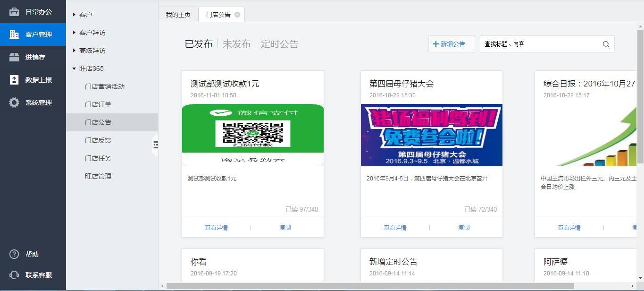Click the magnifier search icon

pyautogui.click(x=606, y=44)
